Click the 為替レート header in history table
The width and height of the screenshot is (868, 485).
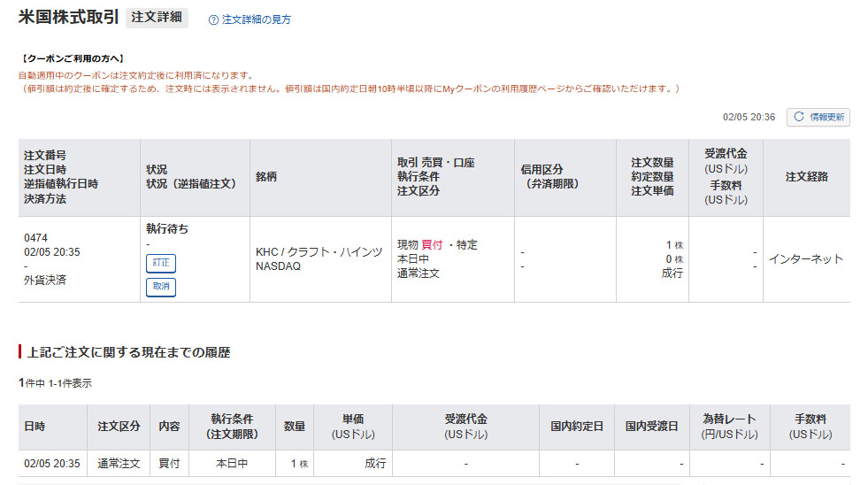[729, 420]
